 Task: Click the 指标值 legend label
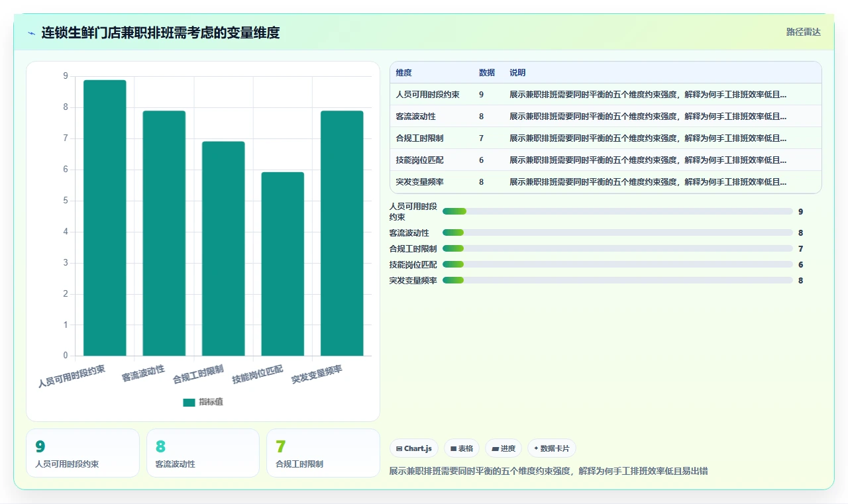pos(211,402)
